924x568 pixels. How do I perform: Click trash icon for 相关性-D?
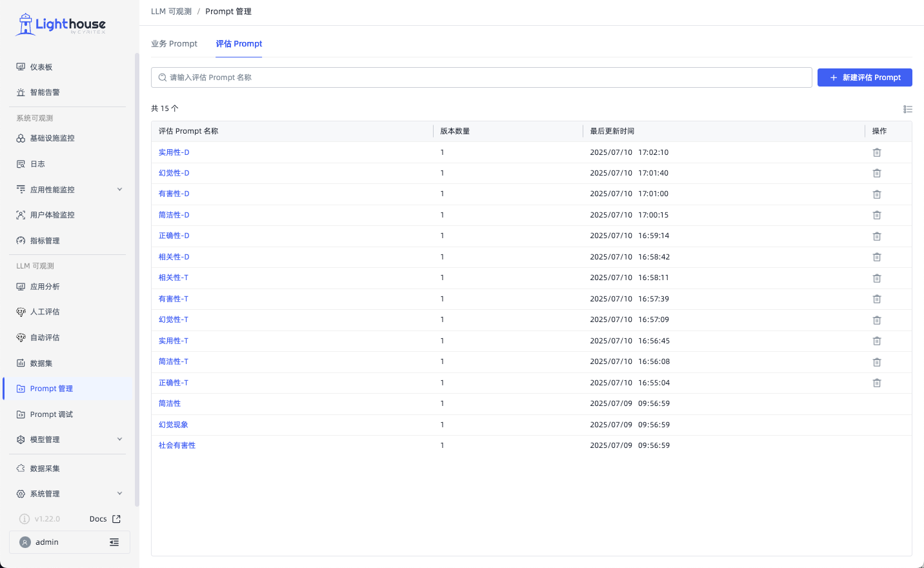tap(877, 257)
